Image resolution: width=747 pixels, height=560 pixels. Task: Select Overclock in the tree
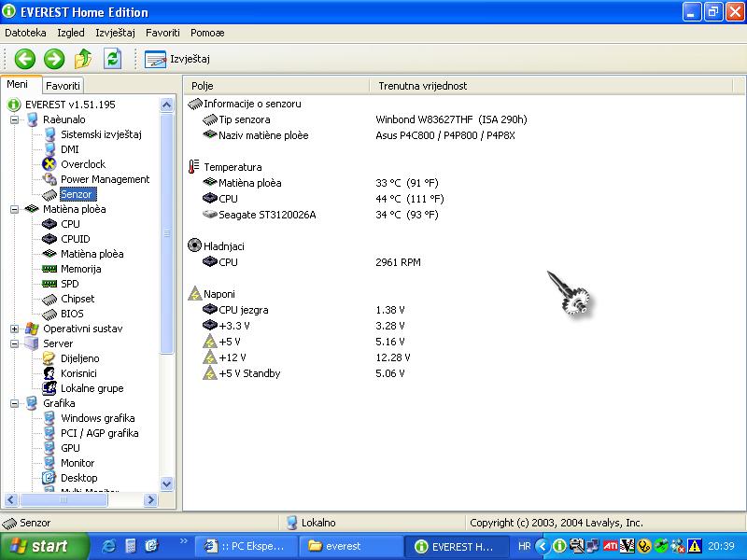(82, 164)
